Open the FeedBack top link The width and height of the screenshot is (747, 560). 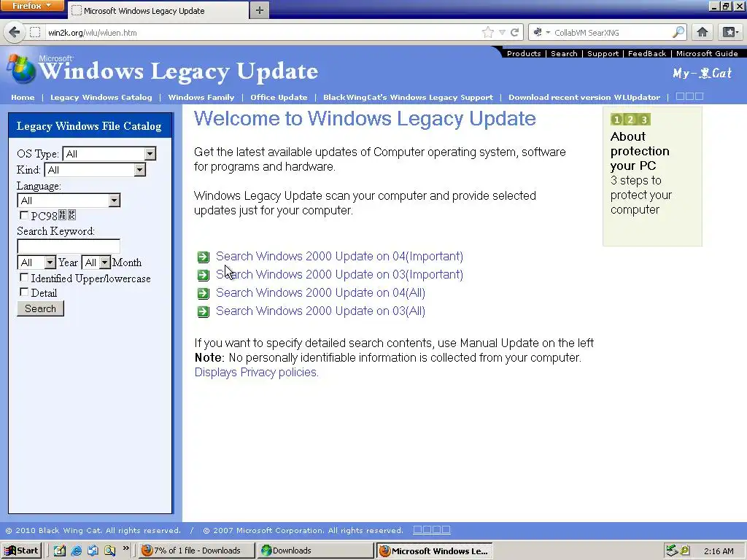[x=647, y=53]
